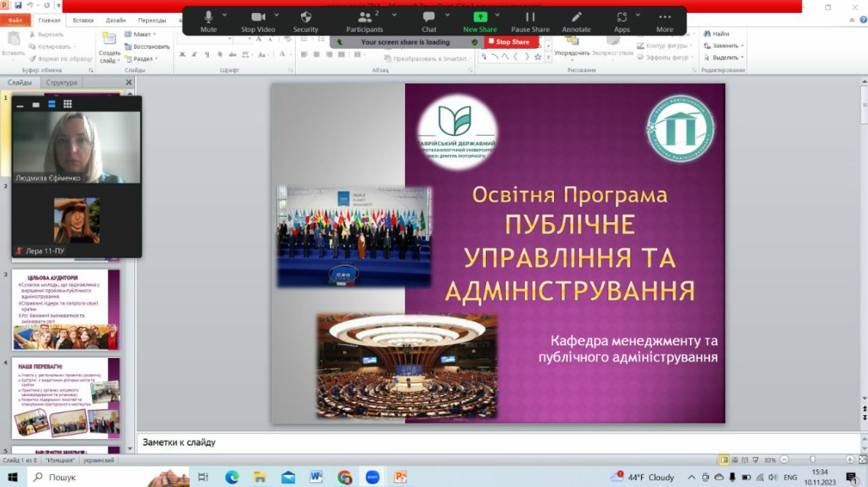
Task: Open the Participants panel in Zoom
Action: (x=364, y=19)
